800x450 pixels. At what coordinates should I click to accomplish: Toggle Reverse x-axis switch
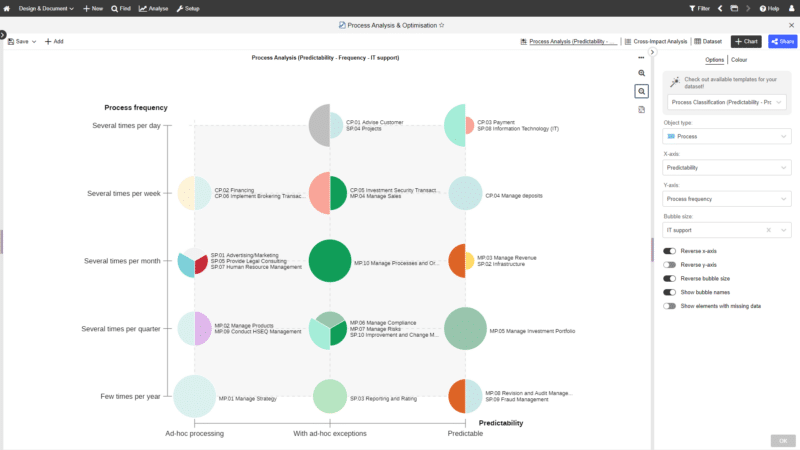coord(670,251)
